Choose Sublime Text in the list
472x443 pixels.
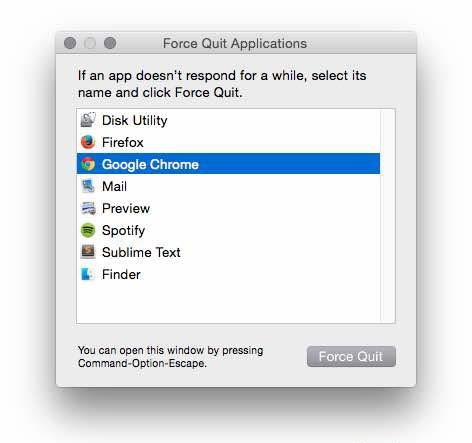pyautogui.click(x=228, y=252)
